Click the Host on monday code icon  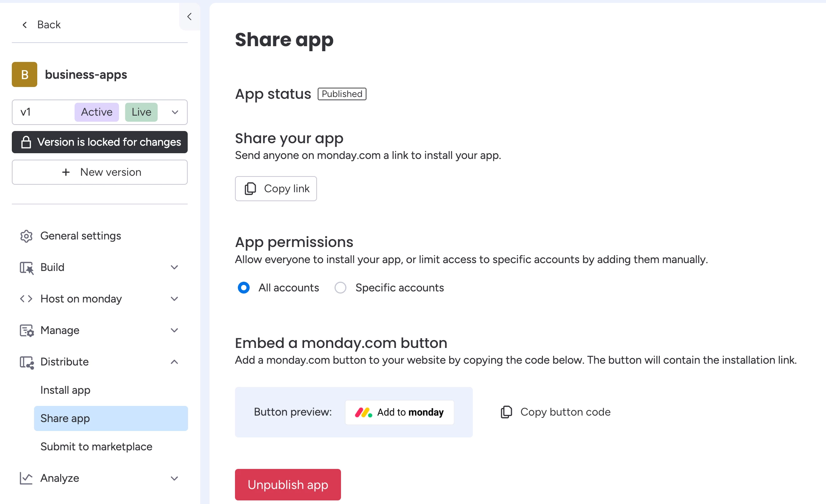click(26, 299)
